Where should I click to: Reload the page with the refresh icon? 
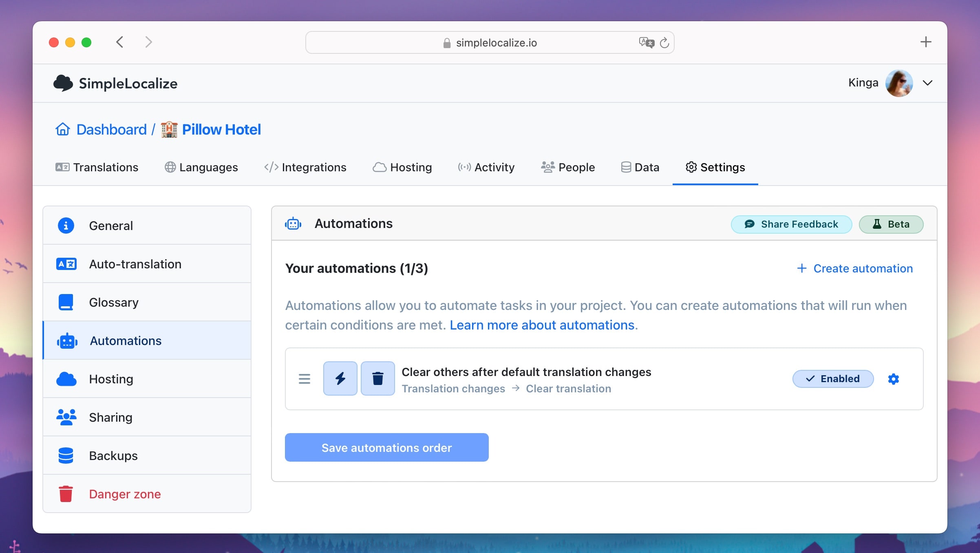coord(664,42)
